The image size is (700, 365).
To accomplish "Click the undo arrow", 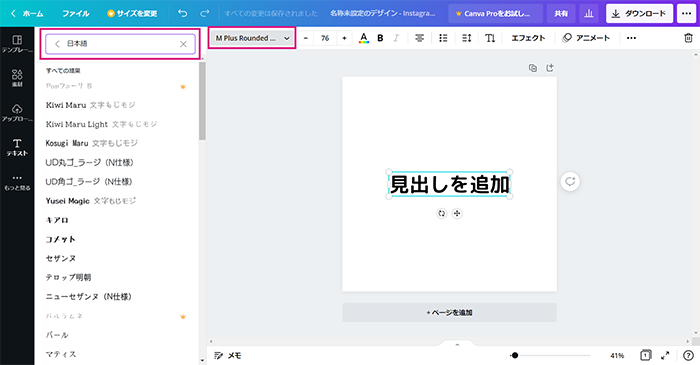I will (x=183, y=13).
